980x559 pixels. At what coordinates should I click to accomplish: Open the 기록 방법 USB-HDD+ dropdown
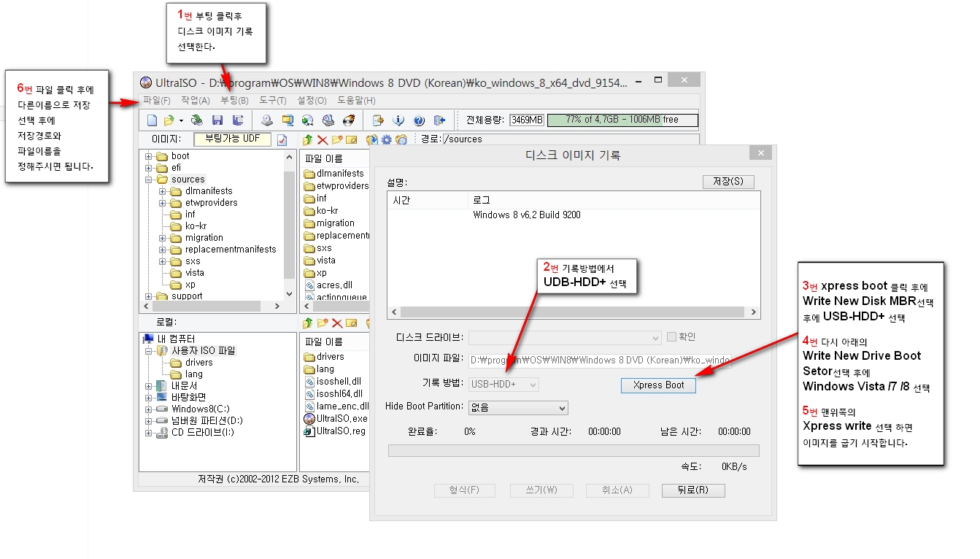point(503,384)
